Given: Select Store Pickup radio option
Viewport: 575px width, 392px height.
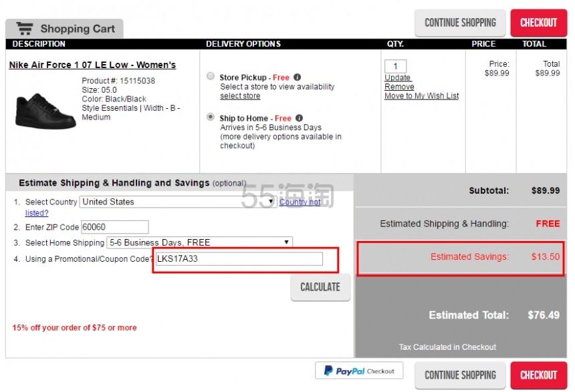Looking at the screenshot, I should (211, 77).
